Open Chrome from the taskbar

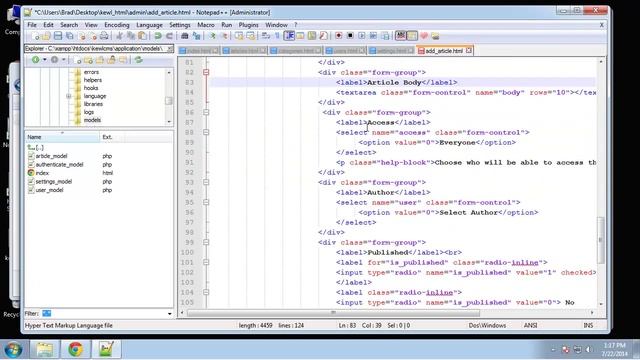pyautogui.click(x=75, y=349)
